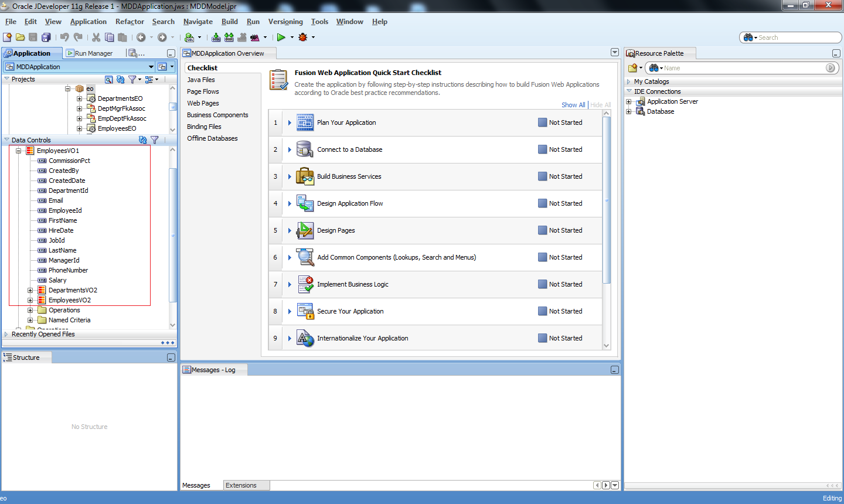Expand the Recently Opened Files section
Viewport: 844px width, 504px height.
tap(6, 334)
